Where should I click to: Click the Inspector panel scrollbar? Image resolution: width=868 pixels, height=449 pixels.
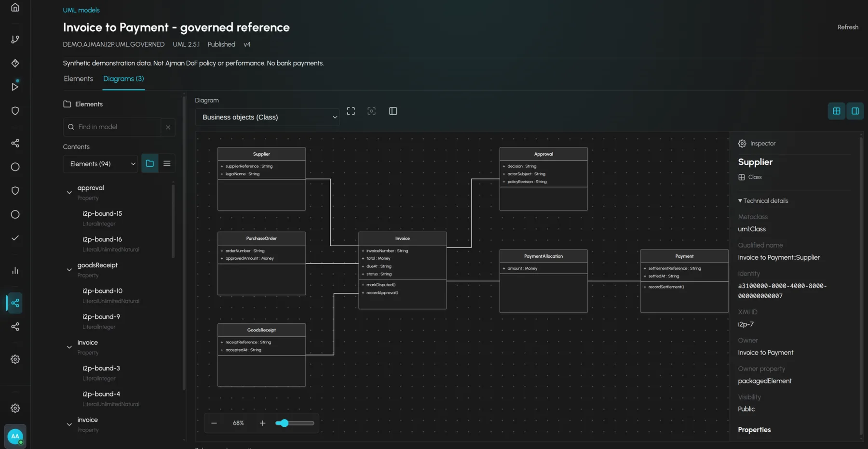pyautogui.click(x=861, y=286)
